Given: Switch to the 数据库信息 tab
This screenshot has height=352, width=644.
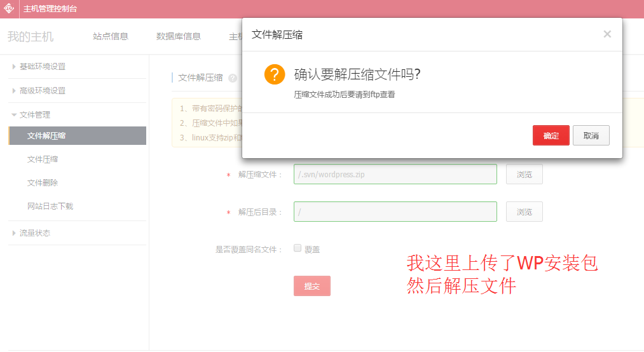Looking at the screenshot, I should (178, 36).
